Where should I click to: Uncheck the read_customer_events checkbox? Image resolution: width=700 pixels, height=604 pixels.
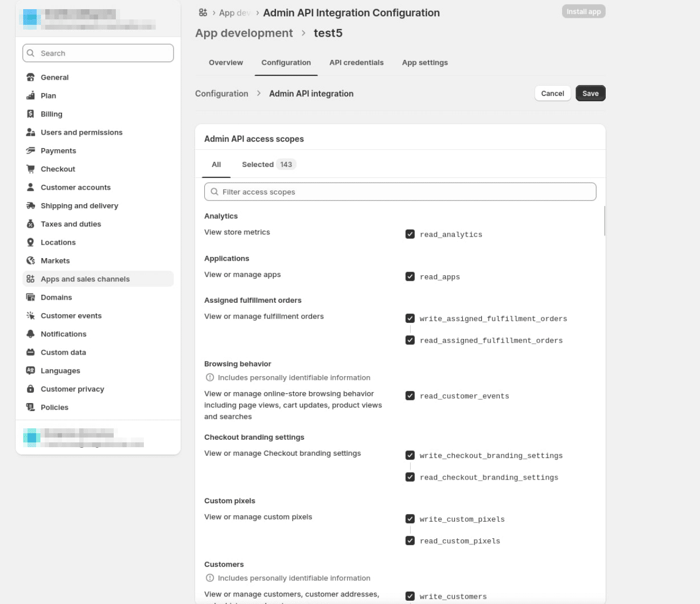tap(410, 395)
